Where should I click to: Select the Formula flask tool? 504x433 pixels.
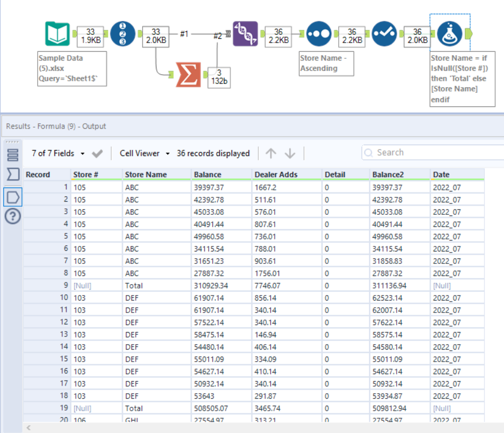point(450,34)
